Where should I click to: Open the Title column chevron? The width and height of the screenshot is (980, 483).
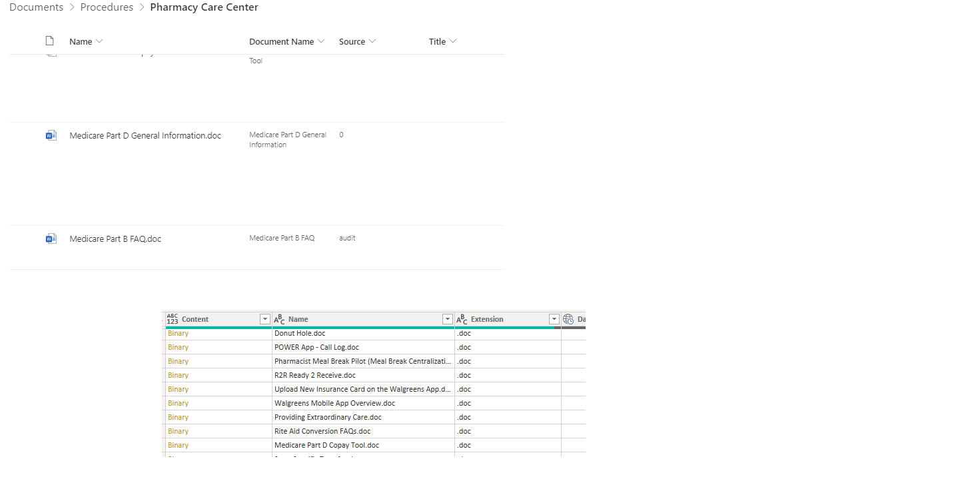point(453,41)
